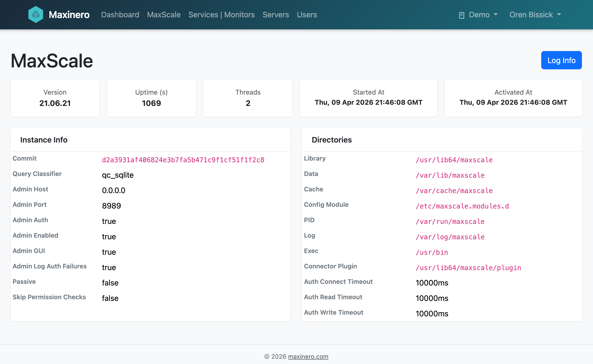Go to the Dashboard nav item

point(120,15)
